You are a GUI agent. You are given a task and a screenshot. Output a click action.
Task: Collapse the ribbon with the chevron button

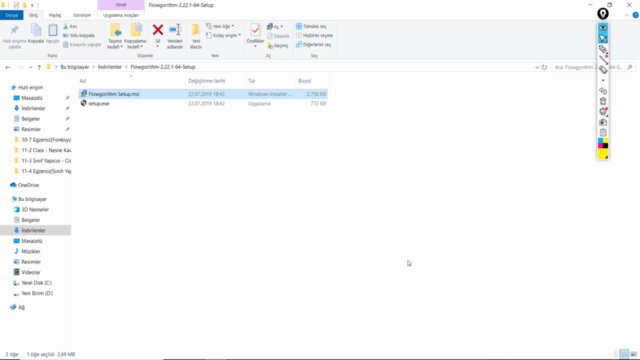[x=627, y=15]
